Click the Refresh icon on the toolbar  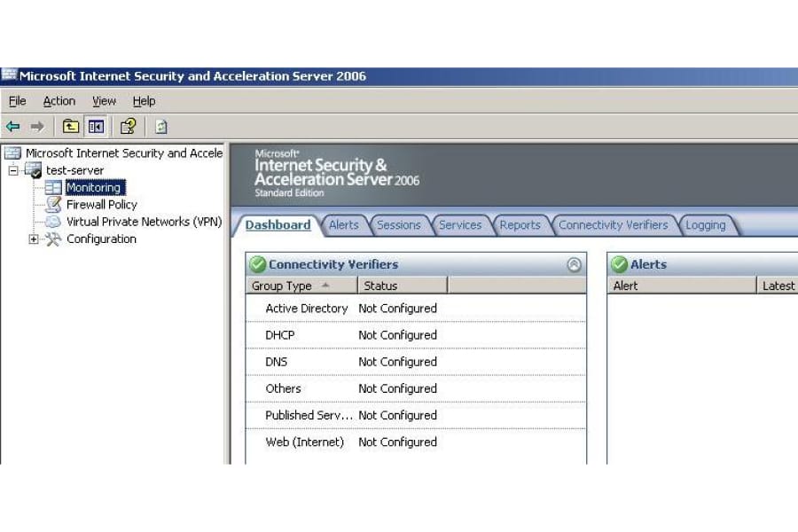point(160,125)
